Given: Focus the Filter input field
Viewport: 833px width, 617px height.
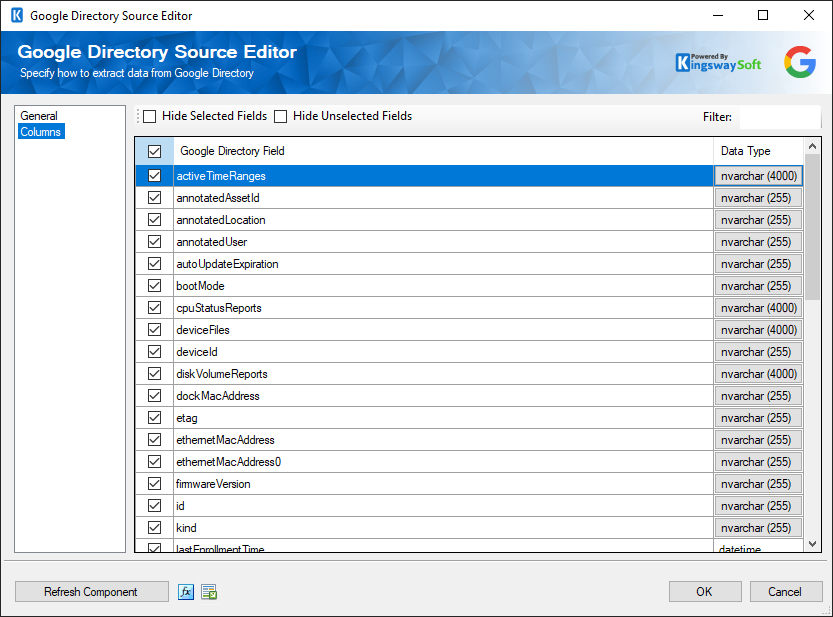Looking at the screenshot, I should (x=780, y=117).
